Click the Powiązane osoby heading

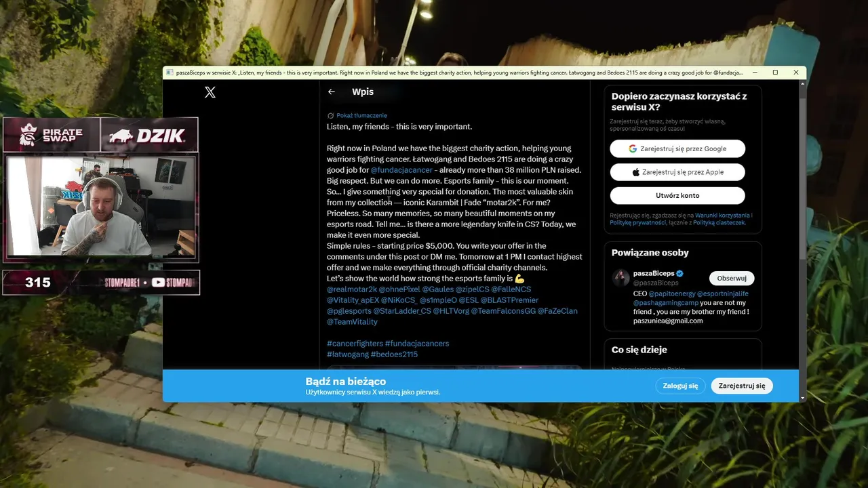click(x=650, y=253)
